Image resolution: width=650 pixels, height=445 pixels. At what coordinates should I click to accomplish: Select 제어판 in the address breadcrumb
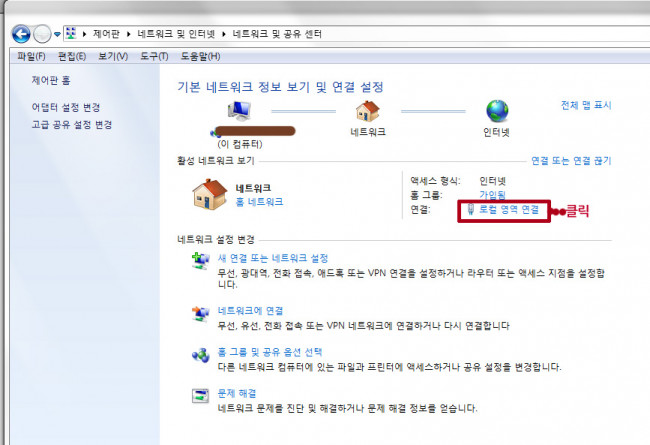coord(106,34)
